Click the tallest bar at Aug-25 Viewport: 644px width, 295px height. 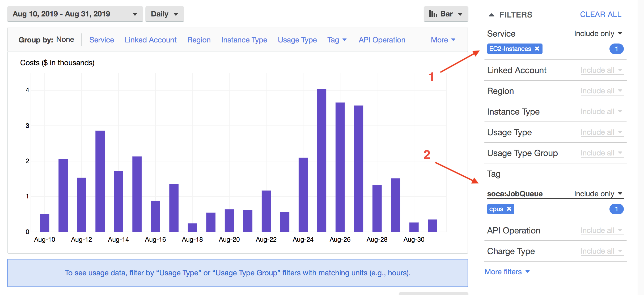coord(321,160)
